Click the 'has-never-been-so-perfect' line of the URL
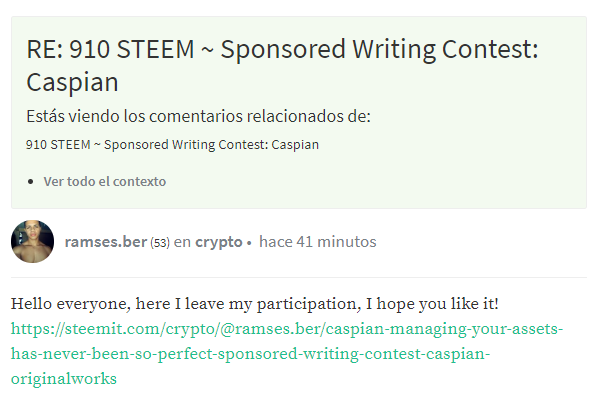The height and width of the screenshot is (408, 597). [x=251, y=354]
